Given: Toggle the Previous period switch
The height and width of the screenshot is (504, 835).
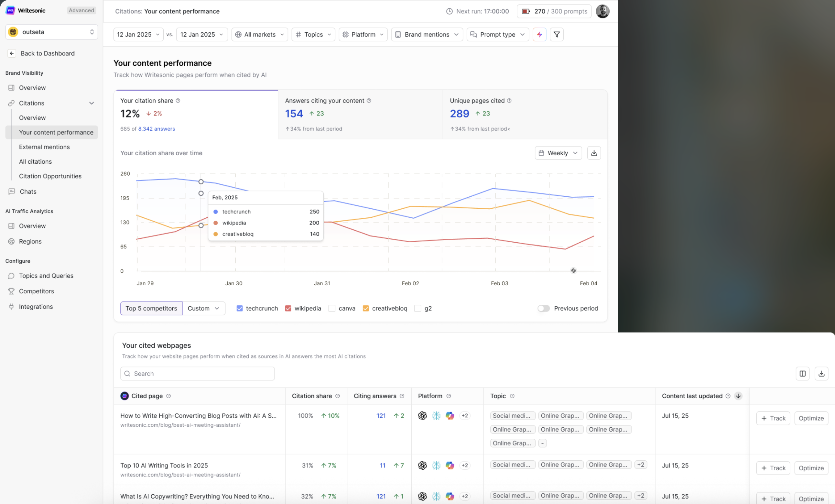Looking at the screenshot, I should 543,308.
